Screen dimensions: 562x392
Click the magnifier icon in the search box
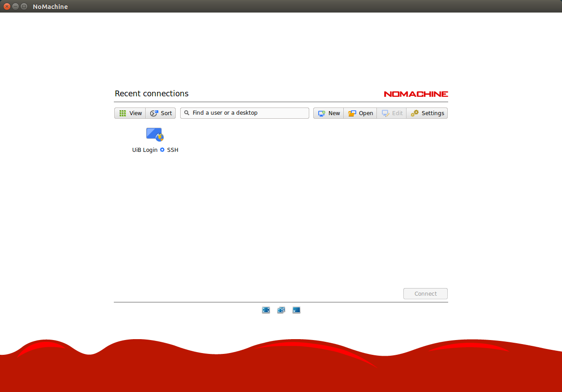[x=187, y=113]
